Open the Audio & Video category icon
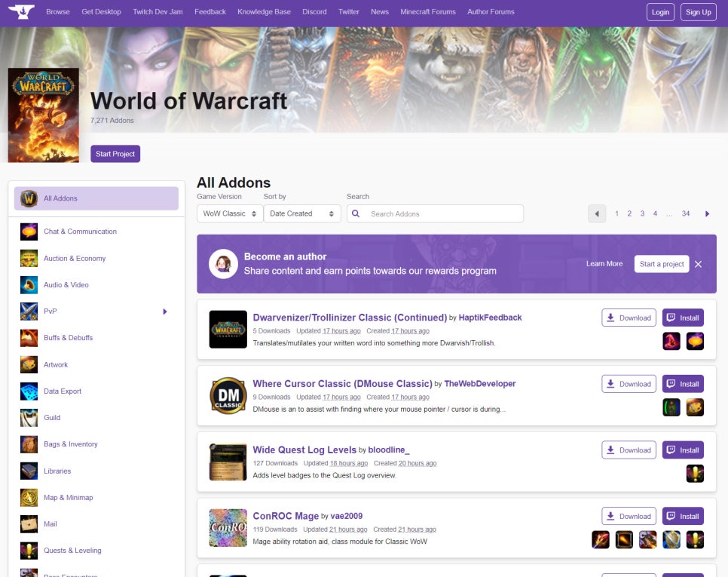This screenshot has width=728, height=577. coord(29,285)
